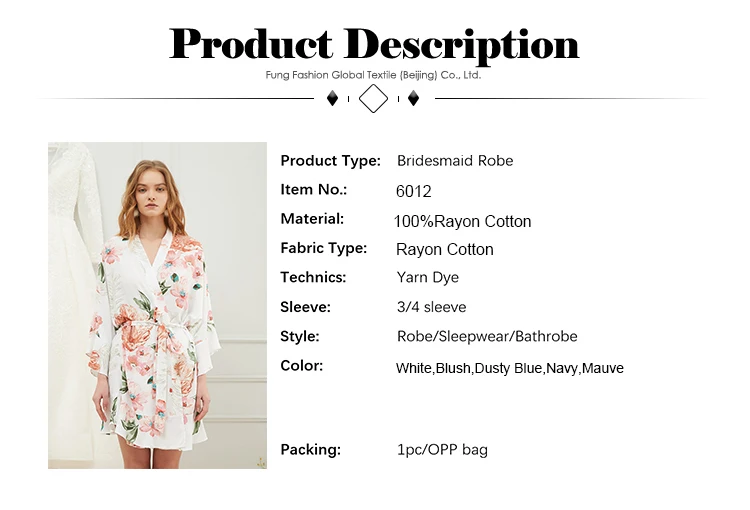Image resolution: width=750 pixels, height=510 pixels.
Task: Click the item number 6012
Action: [413, 191]
